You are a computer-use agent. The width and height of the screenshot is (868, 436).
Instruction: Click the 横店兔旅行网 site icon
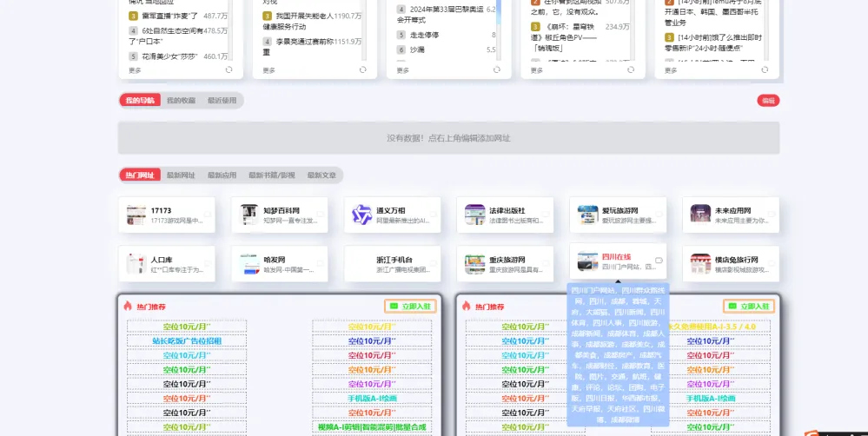point(700,264)
